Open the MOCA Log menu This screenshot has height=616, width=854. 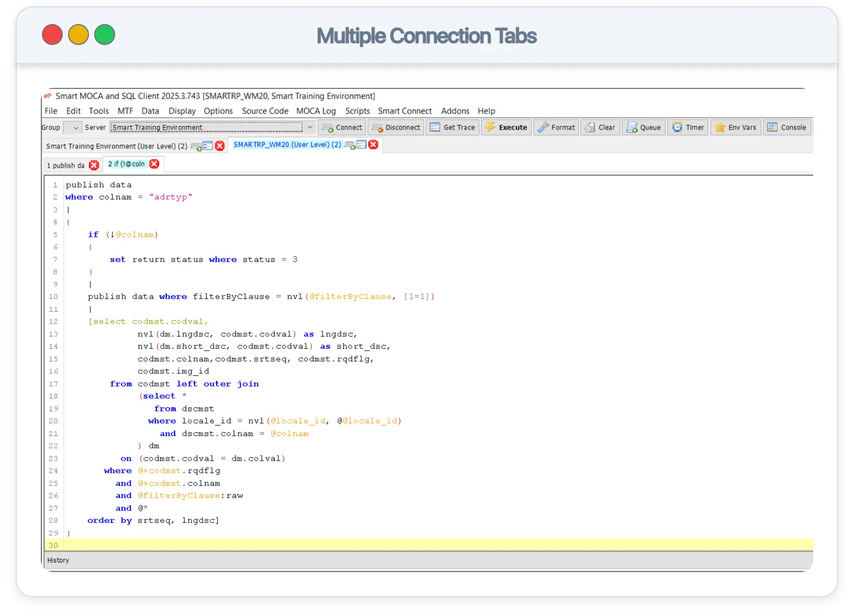click(316, 111)
